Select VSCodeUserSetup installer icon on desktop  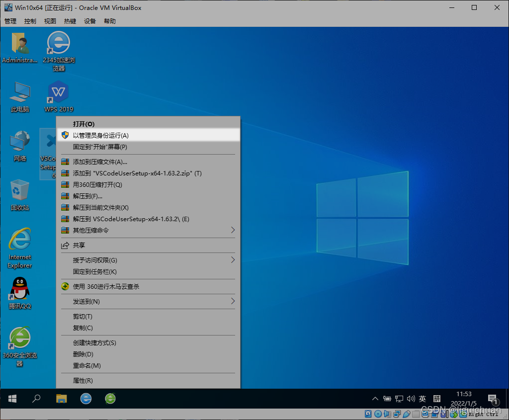(x=48, y=154)
